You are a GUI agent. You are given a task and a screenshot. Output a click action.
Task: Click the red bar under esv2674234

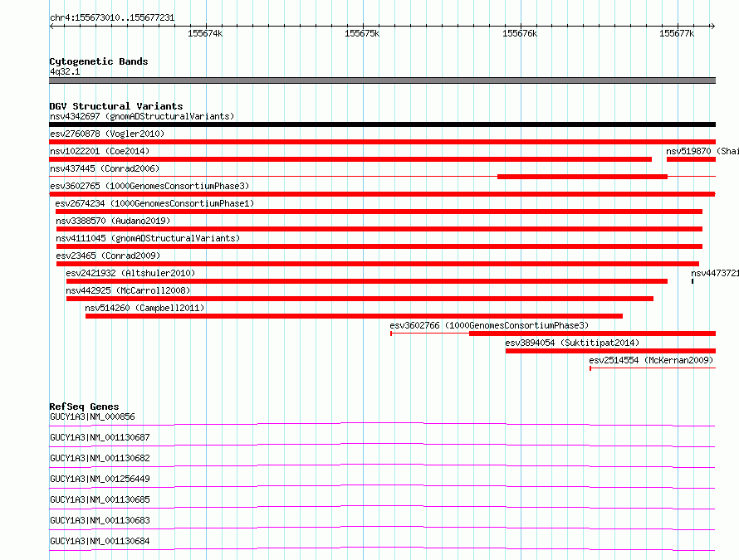click(379, 212)
